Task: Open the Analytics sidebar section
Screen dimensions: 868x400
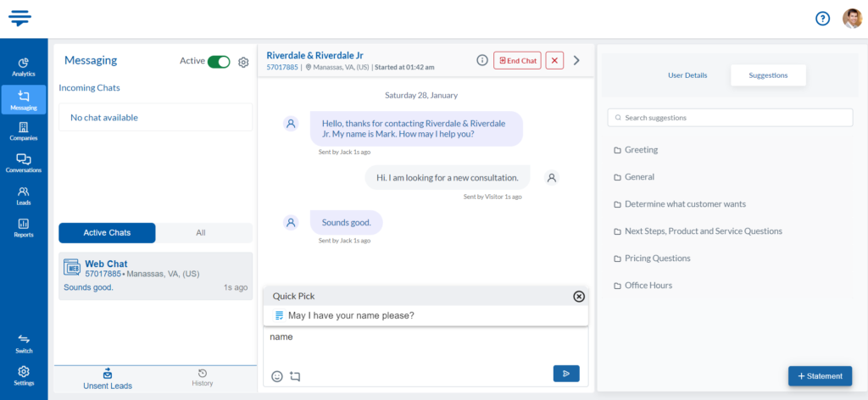Action: click(x=24, y=66)
